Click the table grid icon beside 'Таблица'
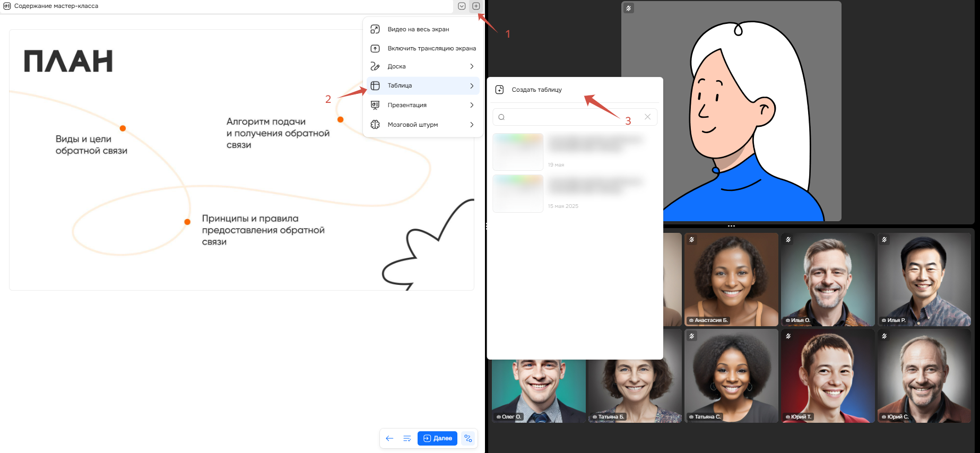Viewport: 980px width, 453px height. (x=375, y=85)
